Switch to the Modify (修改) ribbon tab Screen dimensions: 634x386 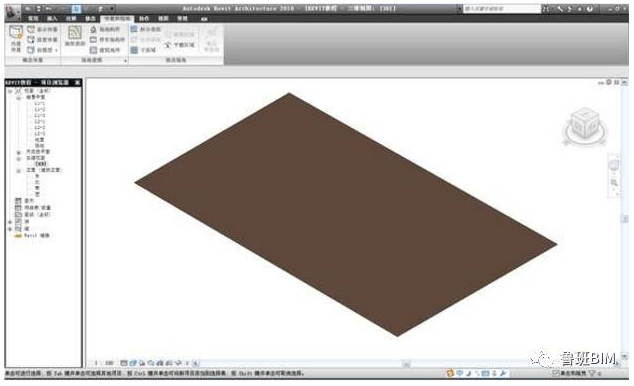click(90, 18)
